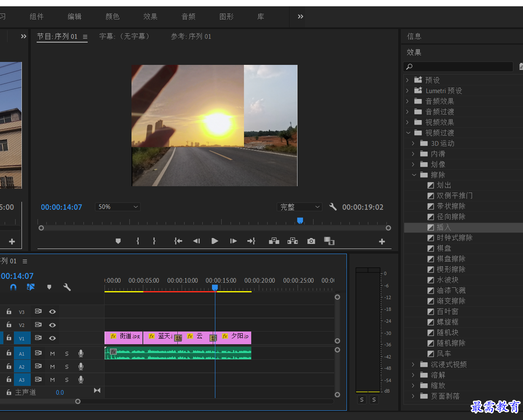The image size is (523, 420).
Task: Toggle V3 track lock
Action: tap(9, 312)
